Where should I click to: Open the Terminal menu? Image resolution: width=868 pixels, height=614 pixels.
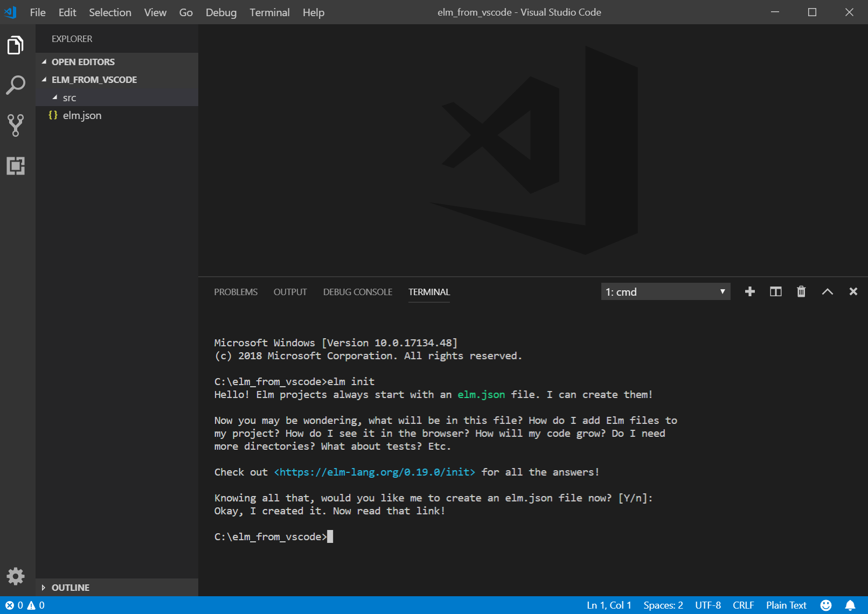click(269, 12)
